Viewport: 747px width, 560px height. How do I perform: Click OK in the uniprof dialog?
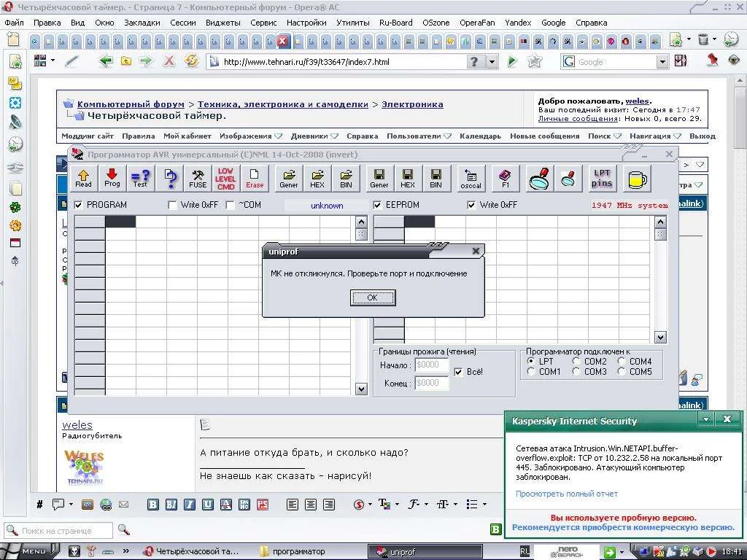click(373, 297)
